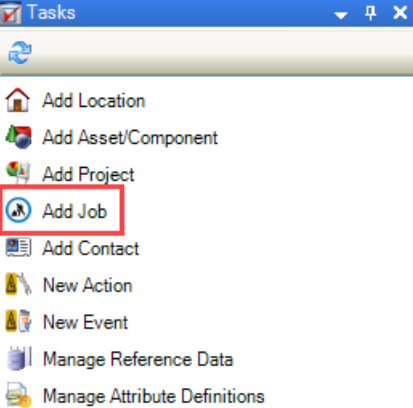
Task: Start the highlighted Add Job task label
Action: click(x=75, y=211)
